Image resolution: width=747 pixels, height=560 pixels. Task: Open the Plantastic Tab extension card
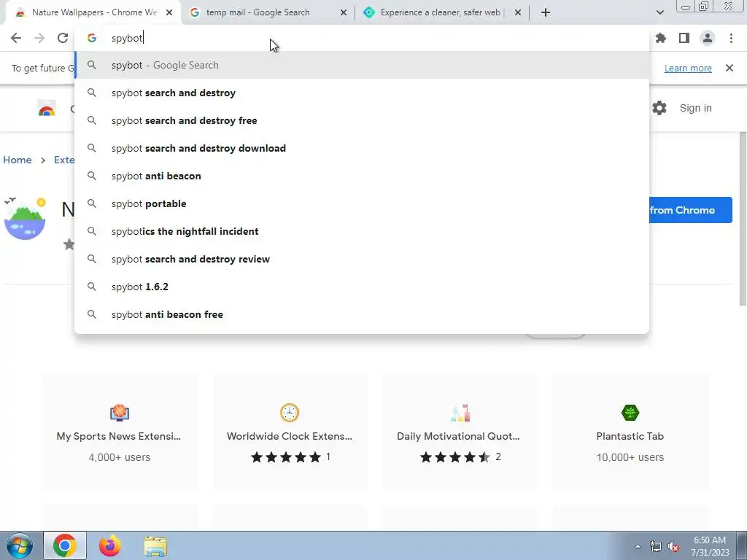(630, 432)
